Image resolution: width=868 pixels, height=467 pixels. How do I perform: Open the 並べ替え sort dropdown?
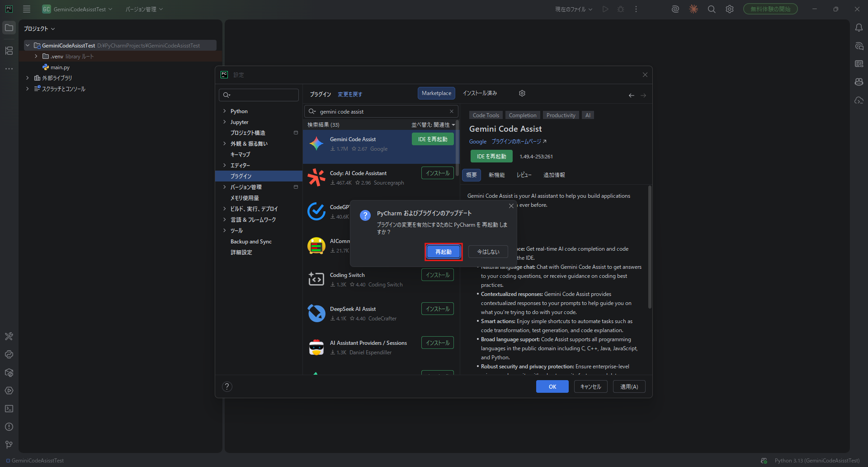433,125
